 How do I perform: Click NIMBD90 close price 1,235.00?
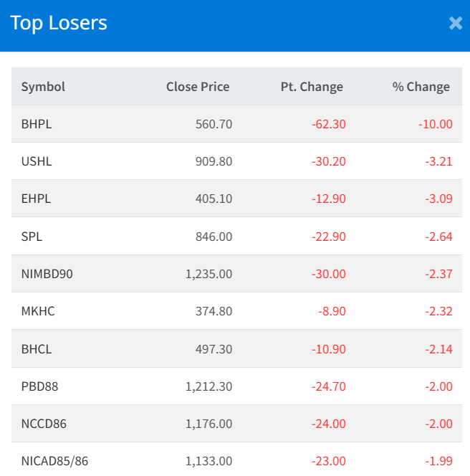208,273
